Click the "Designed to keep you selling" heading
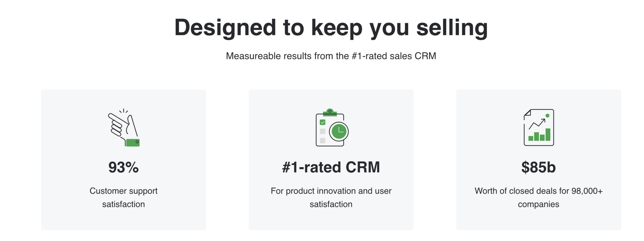Viewport: 644px width, 241px height. click(331, 27)
